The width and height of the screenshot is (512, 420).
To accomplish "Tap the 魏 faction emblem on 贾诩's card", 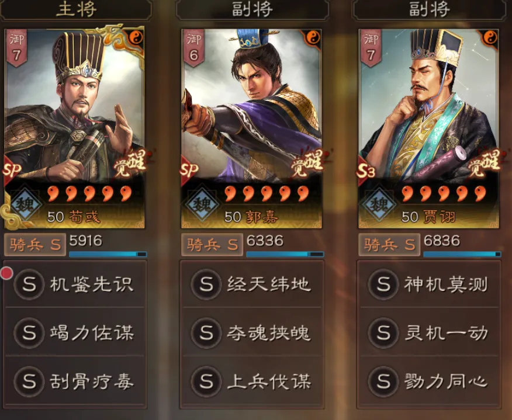I will 379,205.
